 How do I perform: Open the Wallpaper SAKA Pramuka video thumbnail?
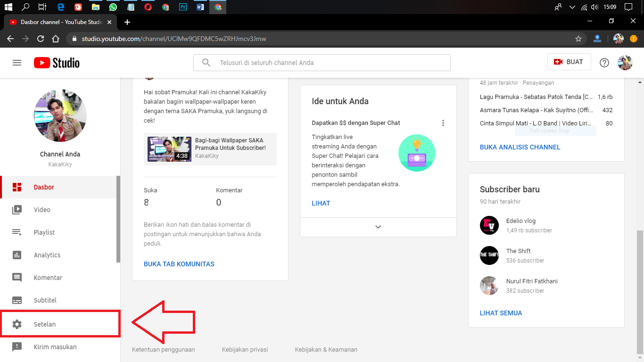point(169,149)
